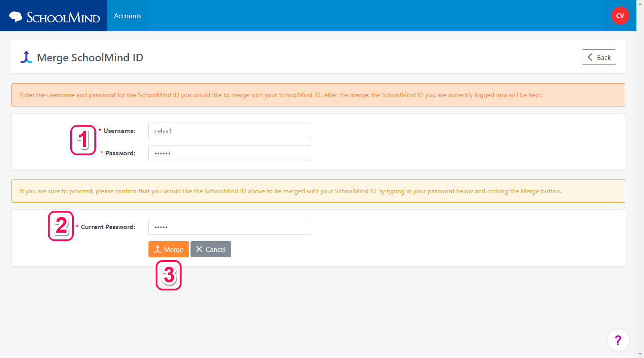Click the 'Username:' label
Image resolution: width=644 pixels, height=358 pixels.
pyautogui.click(x=119, y=131)
